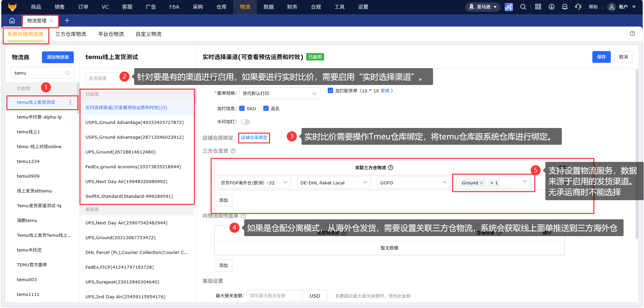Open the download center icon
Viewport: 644px width, 308px height.
point(551,7)
